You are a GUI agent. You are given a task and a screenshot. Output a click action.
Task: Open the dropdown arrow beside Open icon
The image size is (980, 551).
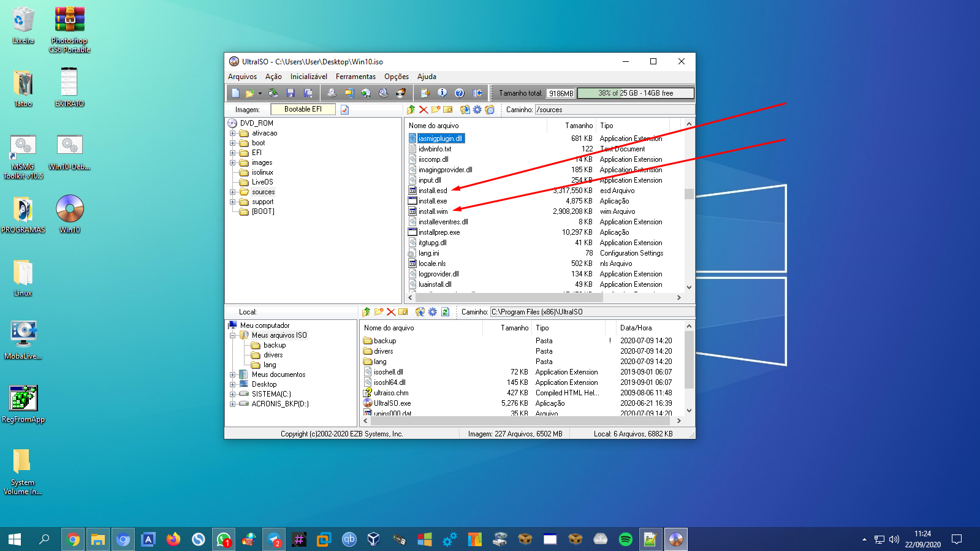point(260,94)
